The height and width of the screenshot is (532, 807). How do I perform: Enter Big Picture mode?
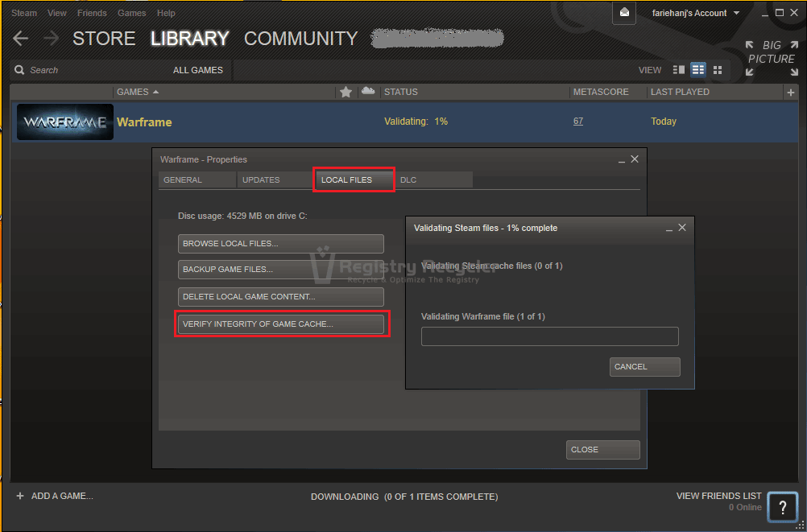tap(771, 59)
